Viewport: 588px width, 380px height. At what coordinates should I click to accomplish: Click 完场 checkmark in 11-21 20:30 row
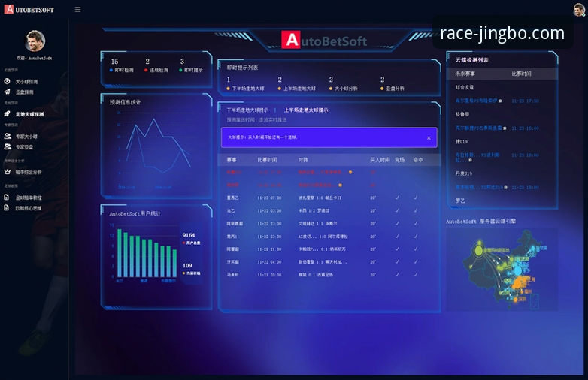point(397,274)
